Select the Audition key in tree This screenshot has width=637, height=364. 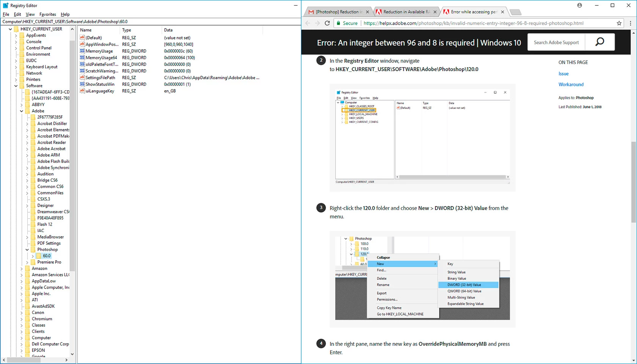point(45,174)
